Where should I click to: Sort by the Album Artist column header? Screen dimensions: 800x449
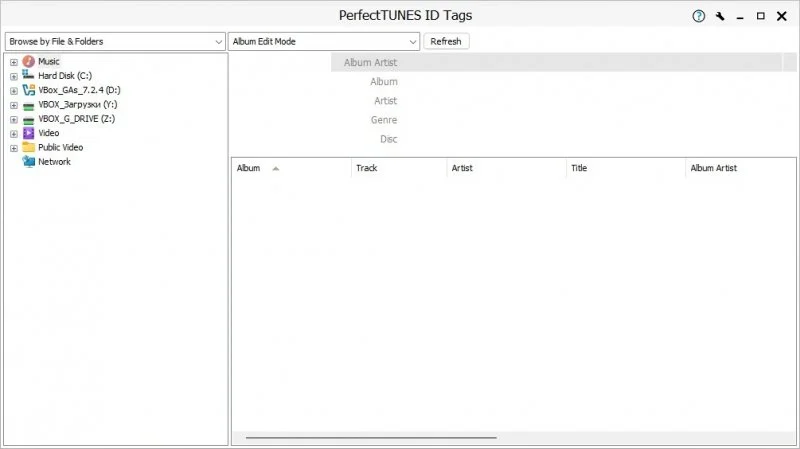coord(740,168)
